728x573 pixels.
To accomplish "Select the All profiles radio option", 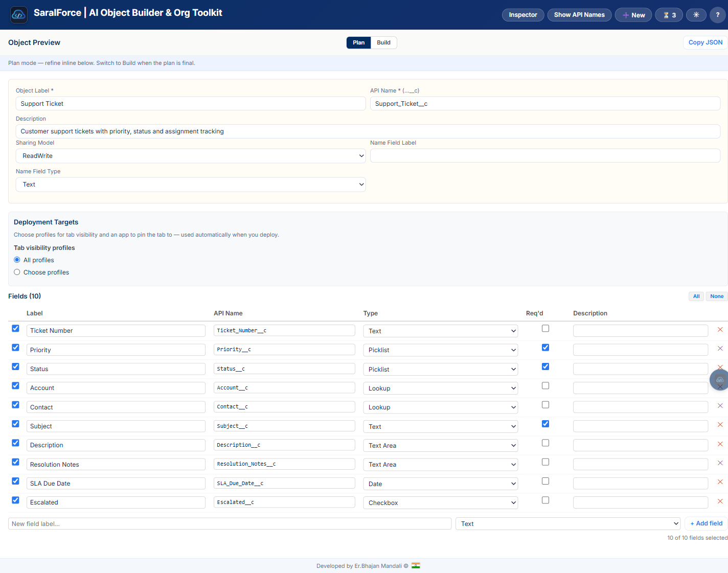I will 17,260.
